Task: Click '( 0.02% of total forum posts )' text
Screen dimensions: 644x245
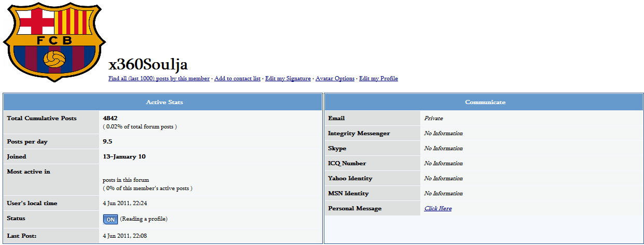Action: [140, 126]
